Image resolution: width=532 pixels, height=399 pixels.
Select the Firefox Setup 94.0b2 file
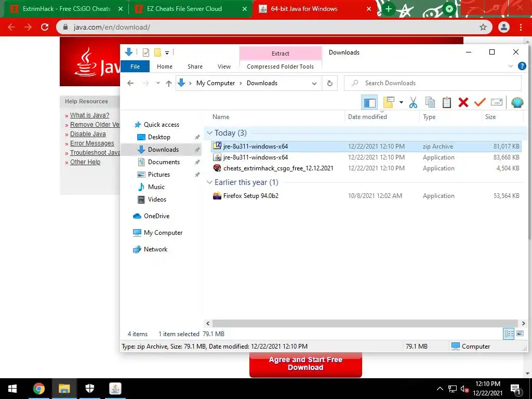click(x=366, y=196)
